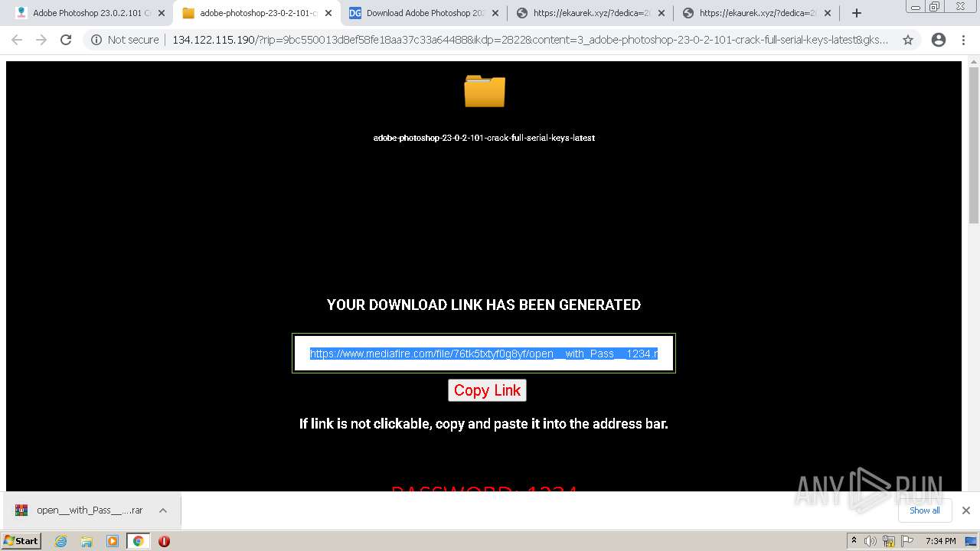Viewport: 980px width, 551px height.
Task: Go back using the browser back arrow
Action: pyautogui.click(x=17, y=40)
